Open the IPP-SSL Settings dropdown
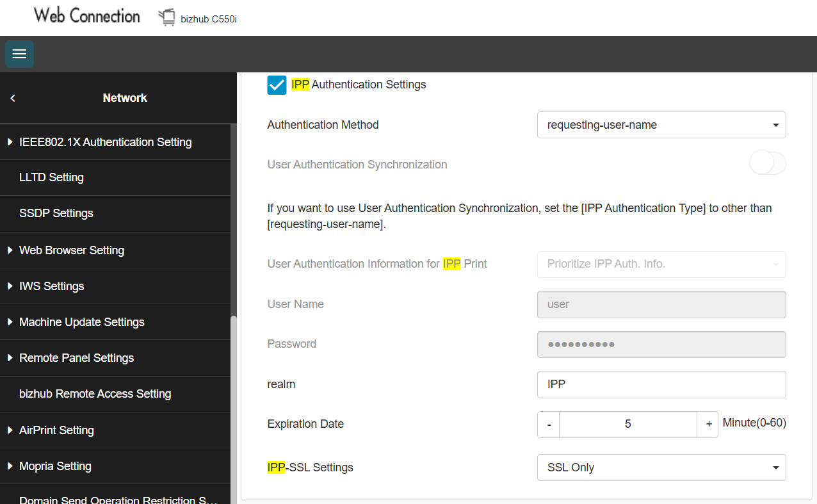Screen dimensions: 817x504 coord(661,467)
